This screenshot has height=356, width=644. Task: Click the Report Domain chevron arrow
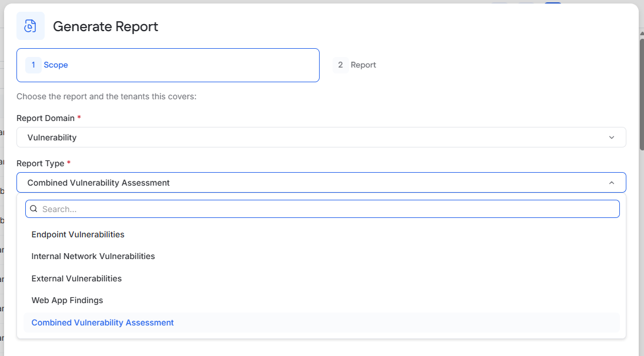click(612, 137)
